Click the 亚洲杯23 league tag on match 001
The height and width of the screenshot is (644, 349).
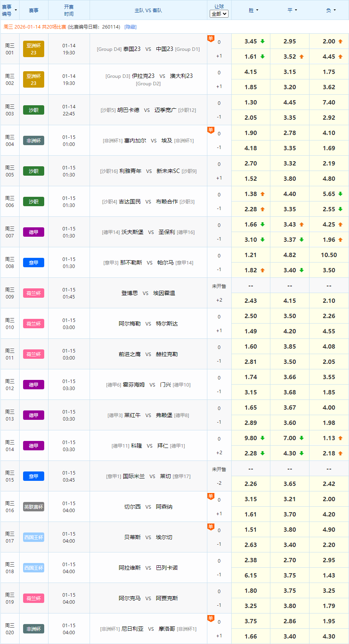pos(34,49)
